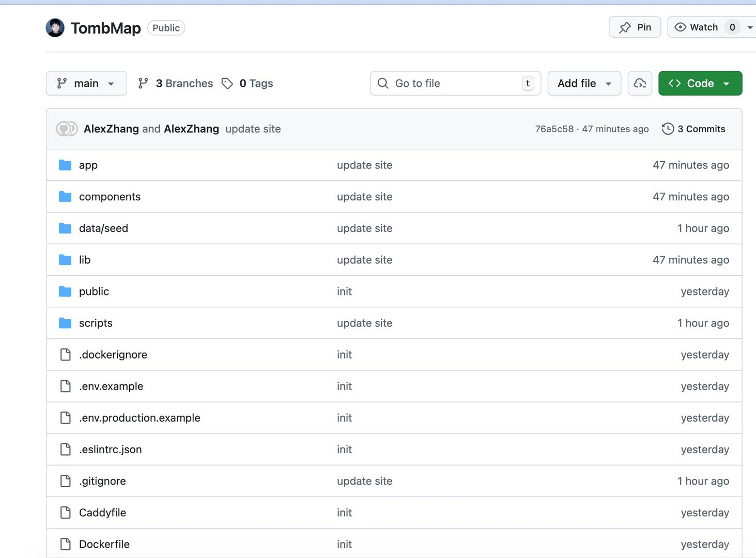
Task: Expand the green Code dropdown
Action: (x=700, y=83)
